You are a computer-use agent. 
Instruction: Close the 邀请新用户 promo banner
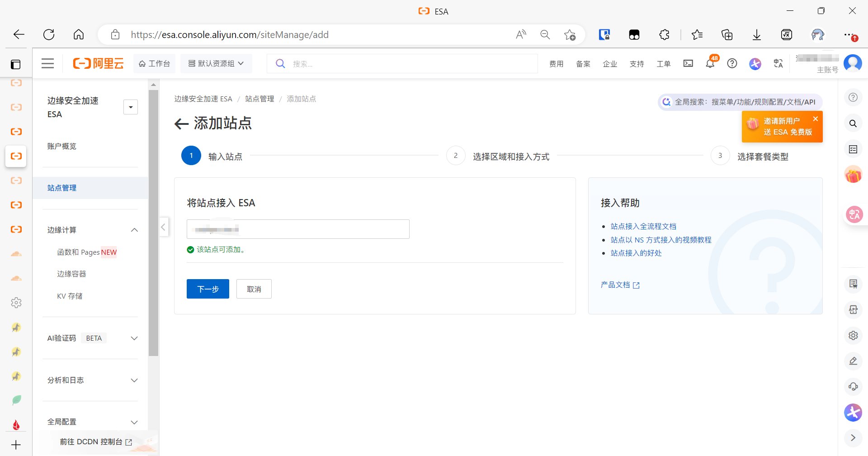click(x=815, y=119)
